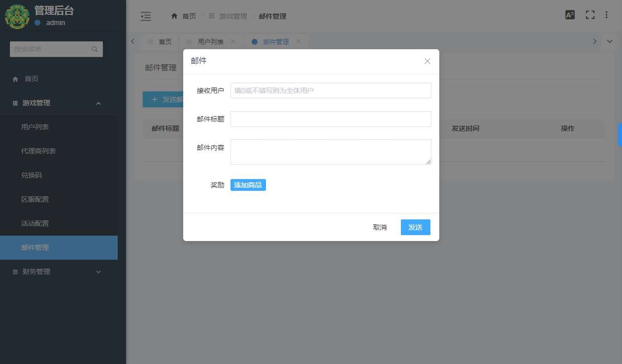Close the 用户列表 tab
The image size is (622, 364).
pos(233,41)
